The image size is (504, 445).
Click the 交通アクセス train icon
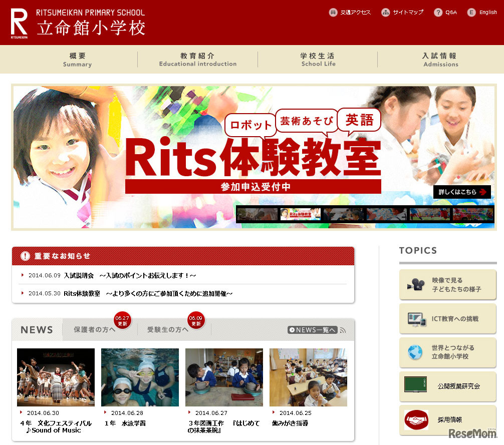(x=333, y=13)
